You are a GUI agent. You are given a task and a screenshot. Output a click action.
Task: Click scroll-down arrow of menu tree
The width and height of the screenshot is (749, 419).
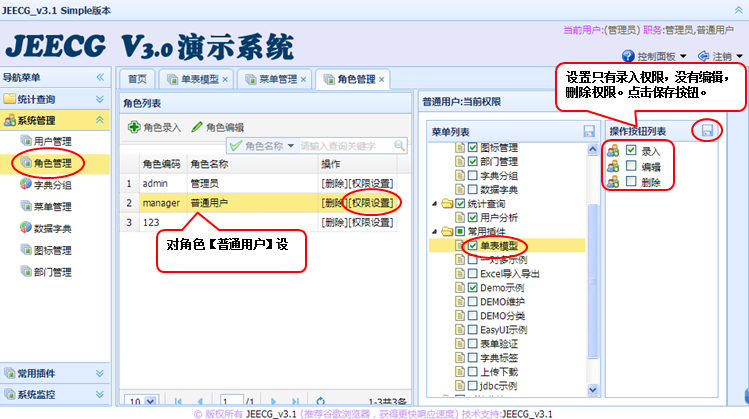pyautogui.click(x=593, y=390)
